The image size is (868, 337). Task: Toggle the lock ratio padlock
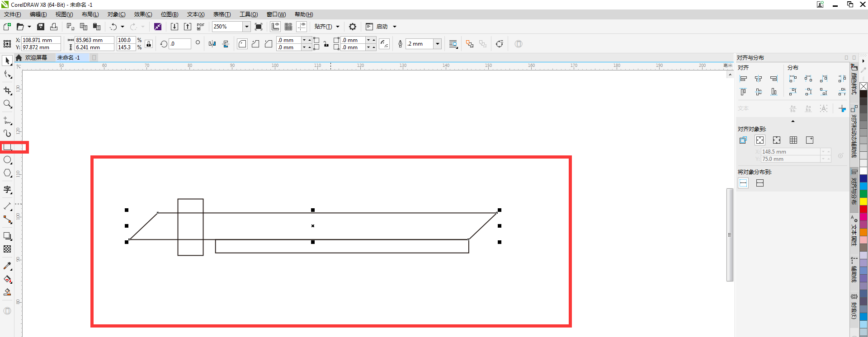[x=149, y=44]
